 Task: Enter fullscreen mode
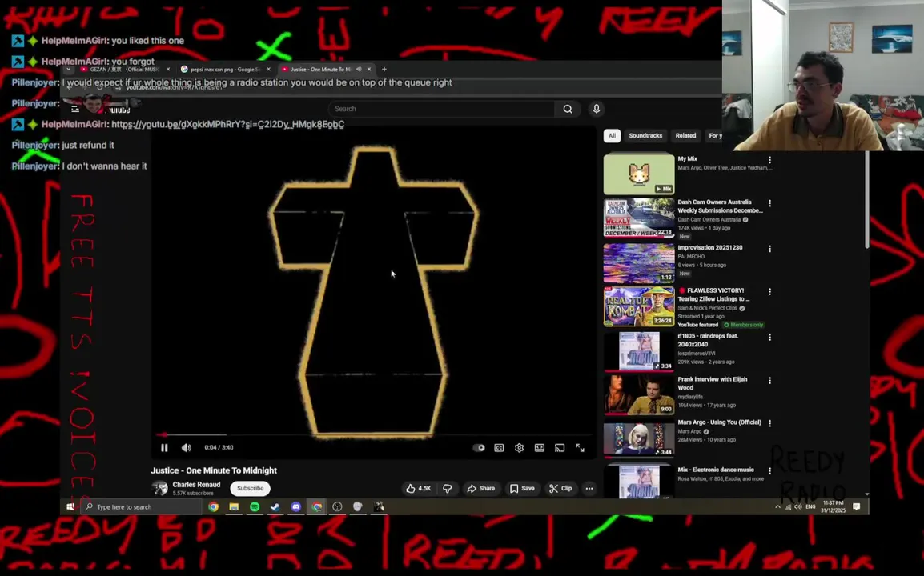[581, 448]
